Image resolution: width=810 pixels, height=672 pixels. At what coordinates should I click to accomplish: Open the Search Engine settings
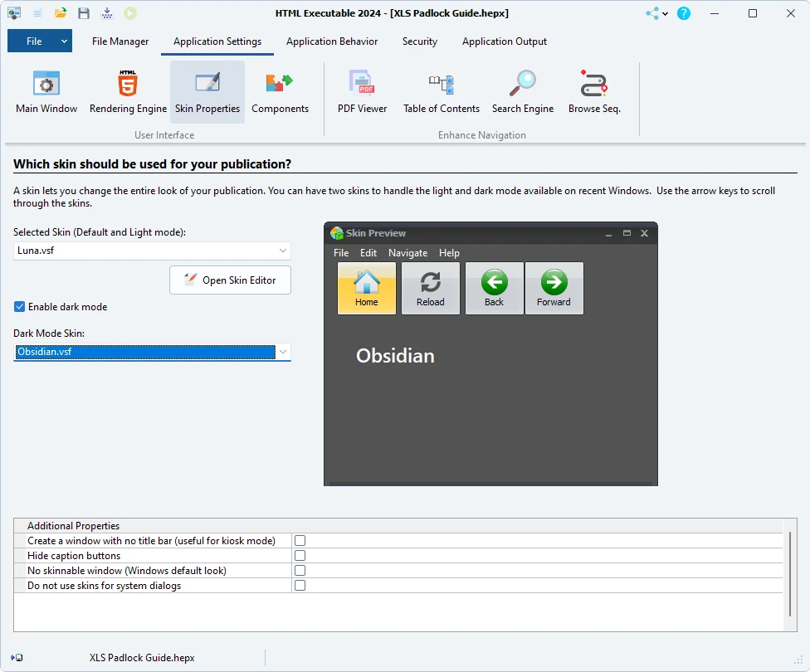pyautogui.click(x=523, y=90)
